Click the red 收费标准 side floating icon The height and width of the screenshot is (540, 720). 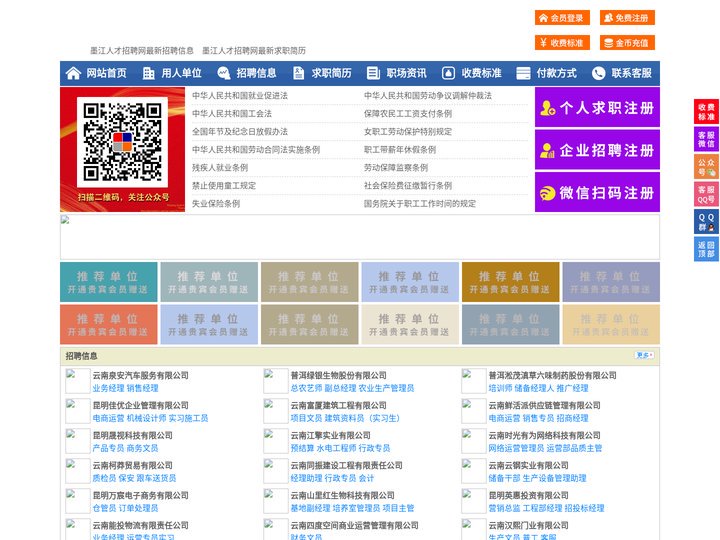[706, 112]
